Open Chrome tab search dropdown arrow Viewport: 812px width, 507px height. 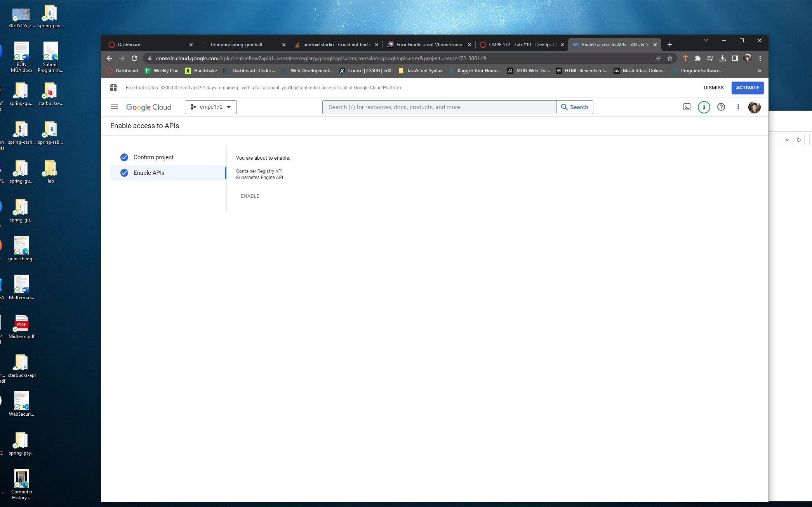(706, 40)
